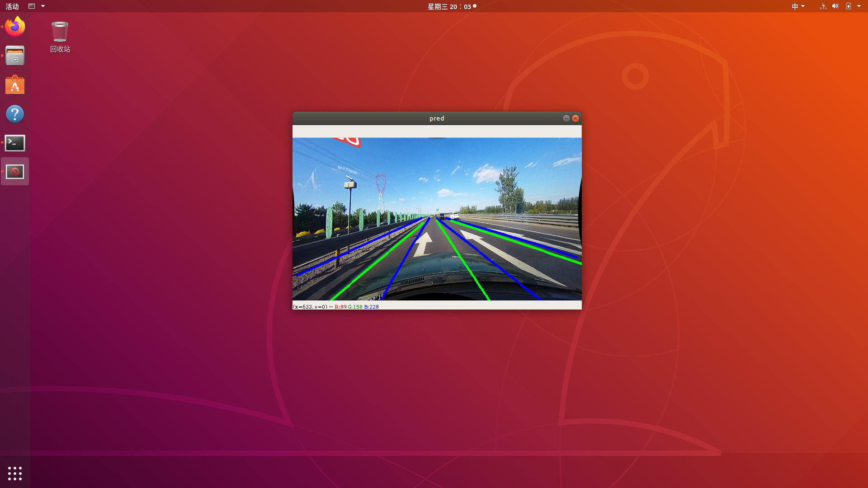Click the B:228 value in status bar

[371, 307]
